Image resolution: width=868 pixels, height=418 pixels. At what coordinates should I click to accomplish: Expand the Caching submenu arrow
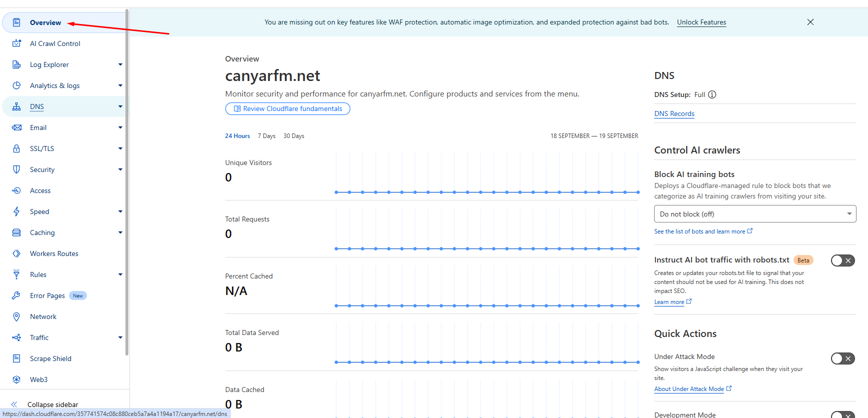pyautogui.click(x=120, y=232)
